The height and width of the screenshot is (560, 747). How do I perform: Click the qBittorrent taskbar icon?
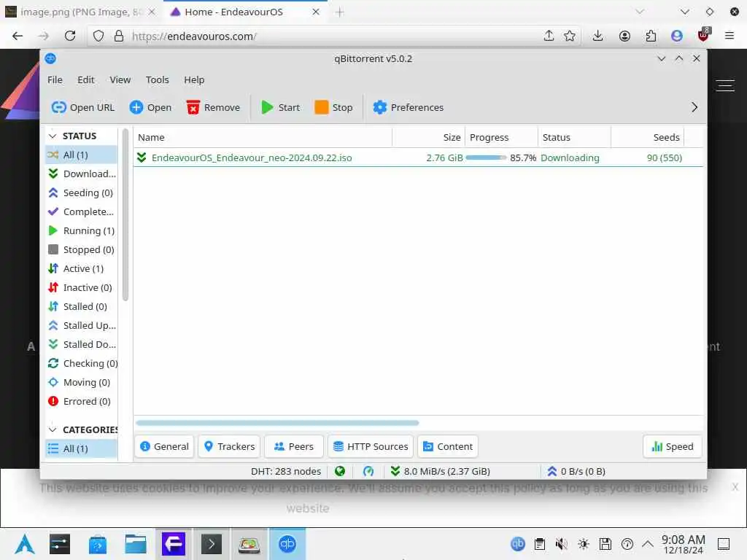[287, 544]
